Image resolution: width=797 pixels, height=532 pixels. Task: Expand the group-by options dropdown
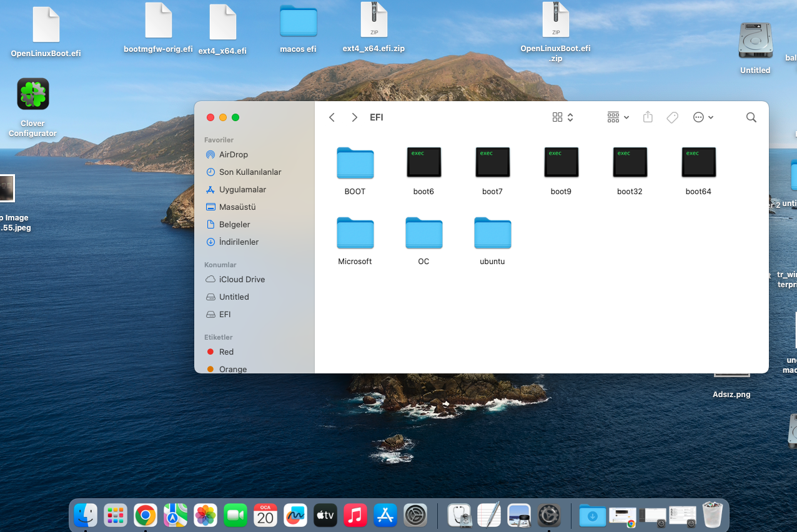[618, 117]
